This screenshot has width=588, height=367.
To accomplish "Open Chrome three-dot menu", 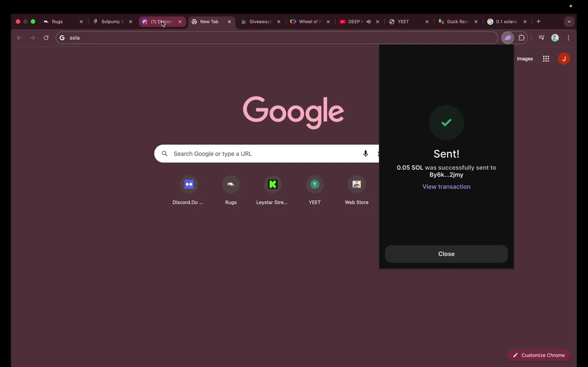I will pos(569,38).
